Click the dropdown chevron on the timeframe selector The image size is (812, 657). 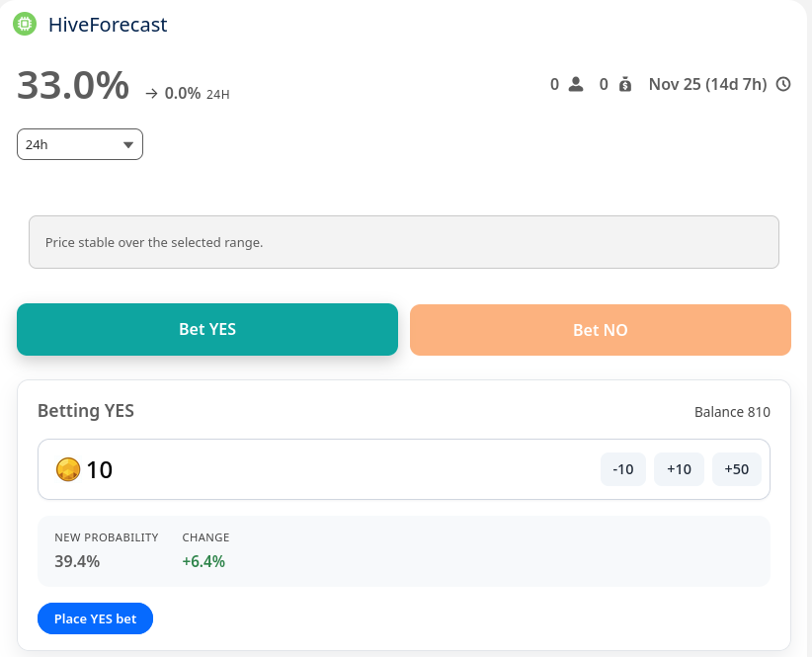tap(128, 144)
